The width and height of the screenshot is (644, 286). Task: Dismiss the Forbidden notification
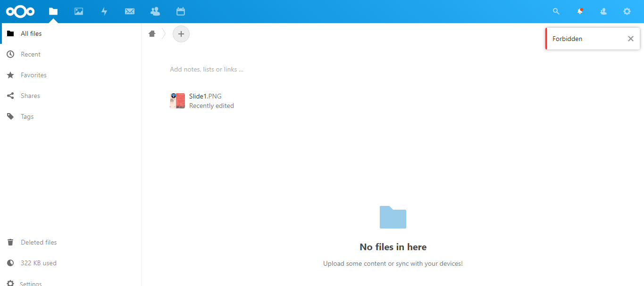pos(630,39)
